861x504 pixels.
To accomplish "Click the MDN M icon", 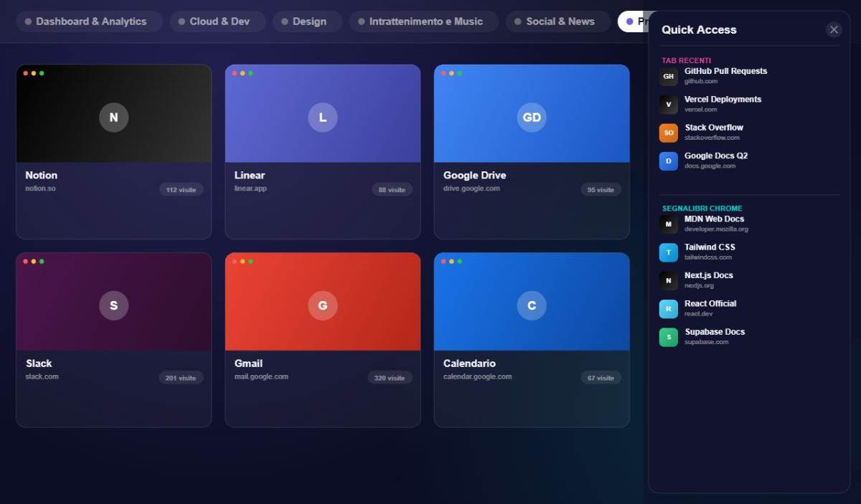I will (x=669, y=224).
